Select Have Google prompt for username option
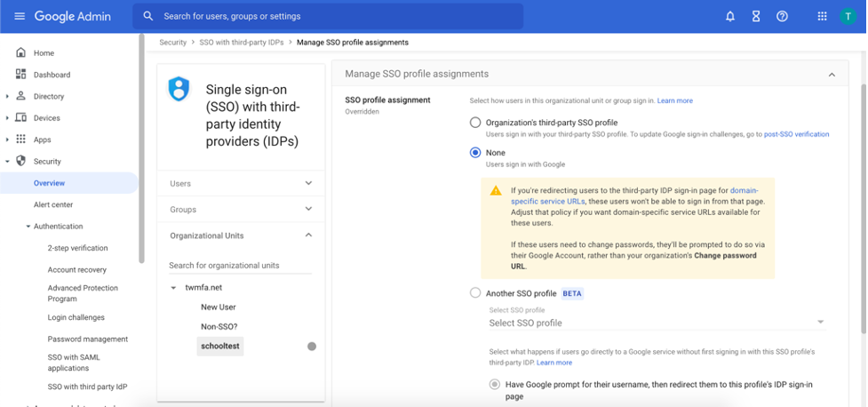Screen dimensions: 868x407 pos(494,384)
